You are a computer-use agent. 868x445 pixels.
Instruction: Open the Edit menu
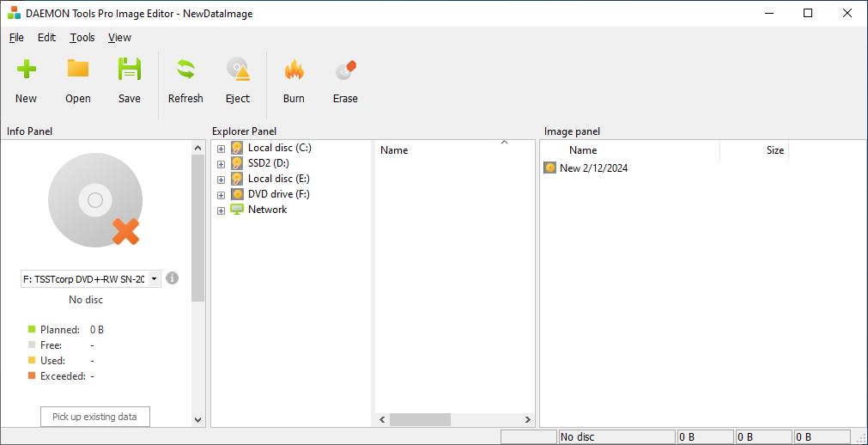(46, 38)
